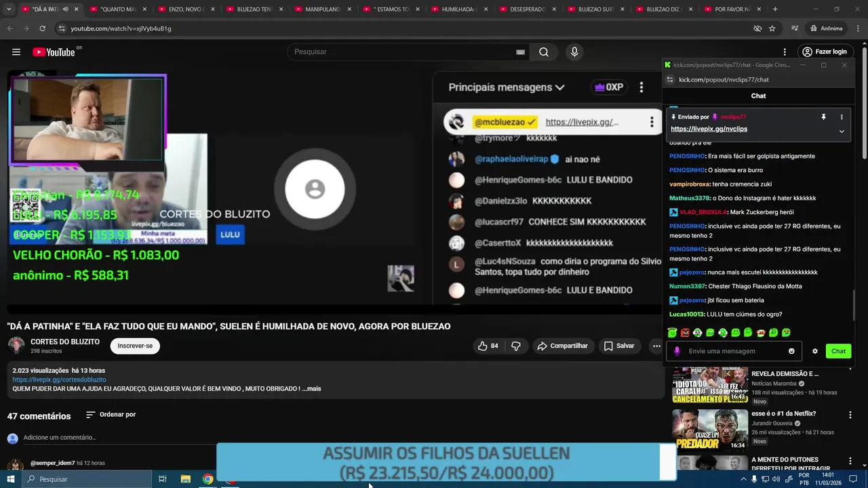Show hidden system tray icons chevron

click(744, 479)
